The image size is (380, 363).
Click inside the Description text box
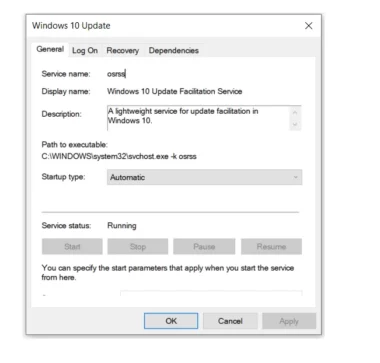tap(198, 118)
